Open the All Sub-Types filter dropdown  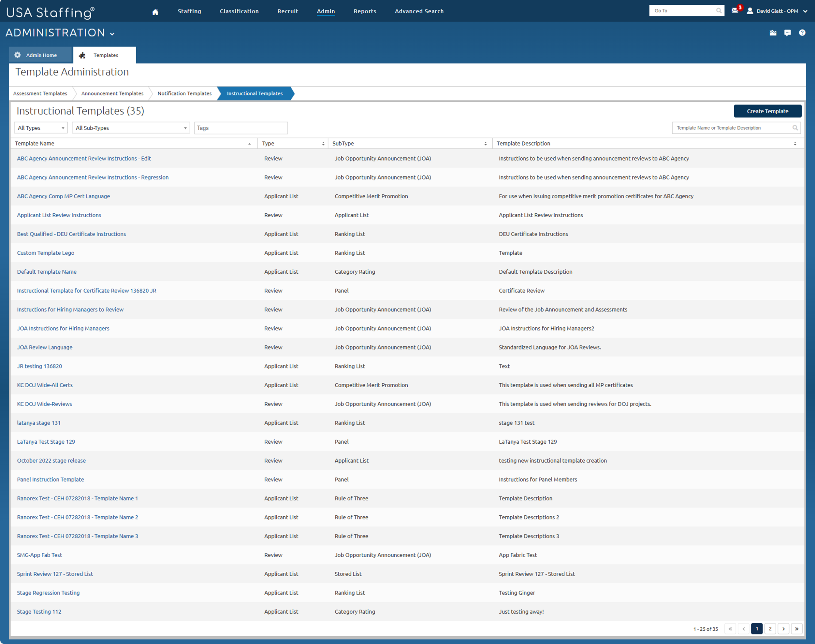(131, 128)
